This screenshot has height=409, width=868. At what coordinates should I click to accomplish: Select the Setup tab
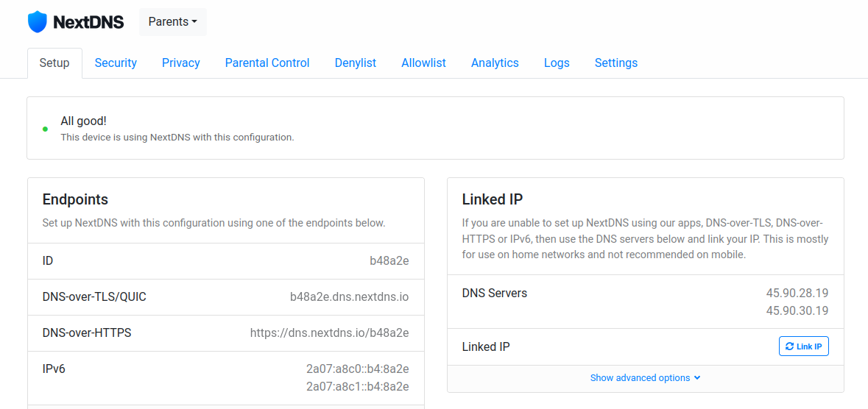click(54, 63)
